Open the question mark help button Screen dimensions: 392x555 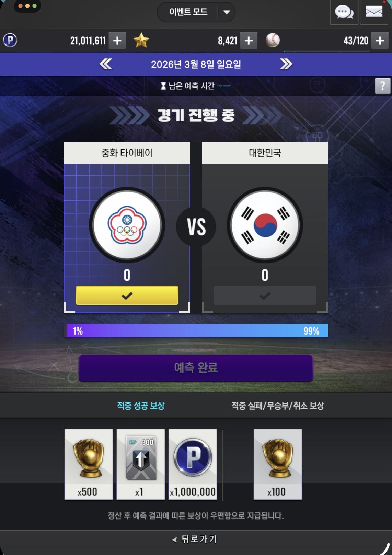[382, 86]
